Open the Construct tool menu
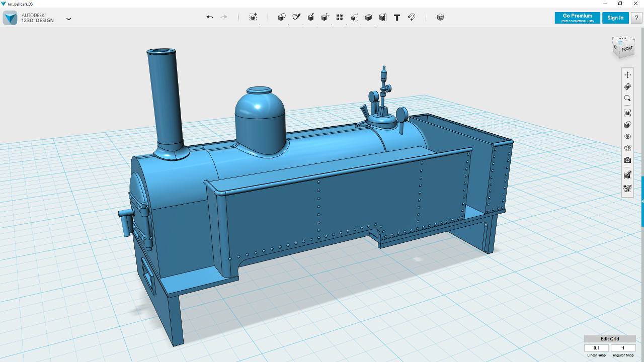Image resolution: width=644 pixels, height=362 pixels. pyautogui.click(x=311, y=17)
